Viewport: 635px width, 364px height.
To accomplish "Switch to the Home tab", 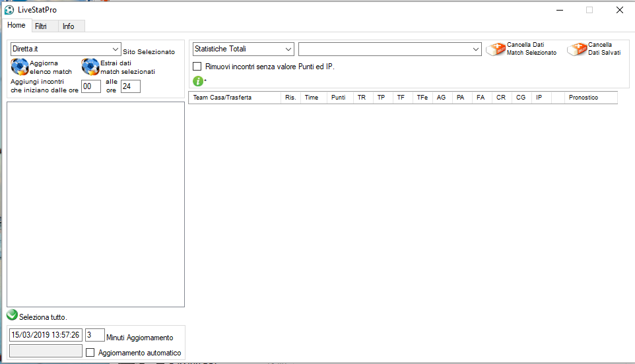I will [x=17, y=25].
